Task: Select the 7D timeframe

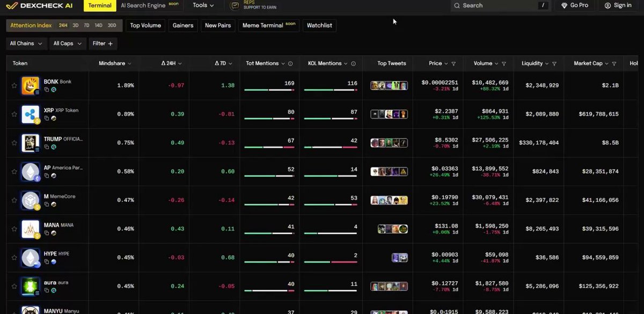Action: coord(86,25)
